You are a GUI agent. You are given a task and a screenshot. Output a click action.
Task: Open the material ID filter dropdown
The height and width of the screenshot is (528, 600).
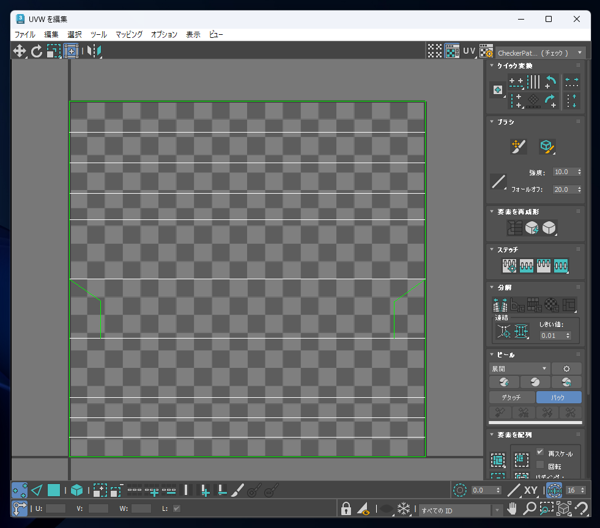(460, 510)
